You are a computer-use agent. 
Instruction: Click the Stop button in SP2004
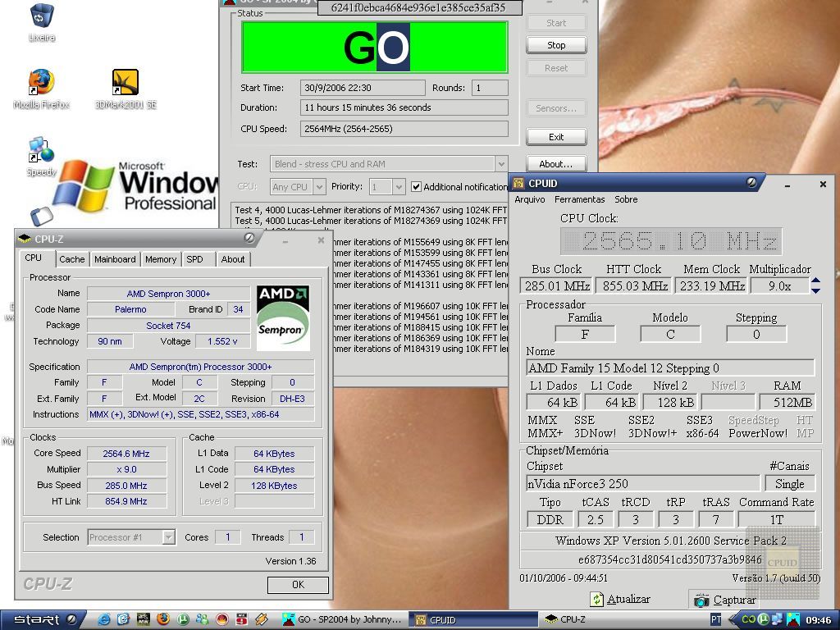(556, 45)
